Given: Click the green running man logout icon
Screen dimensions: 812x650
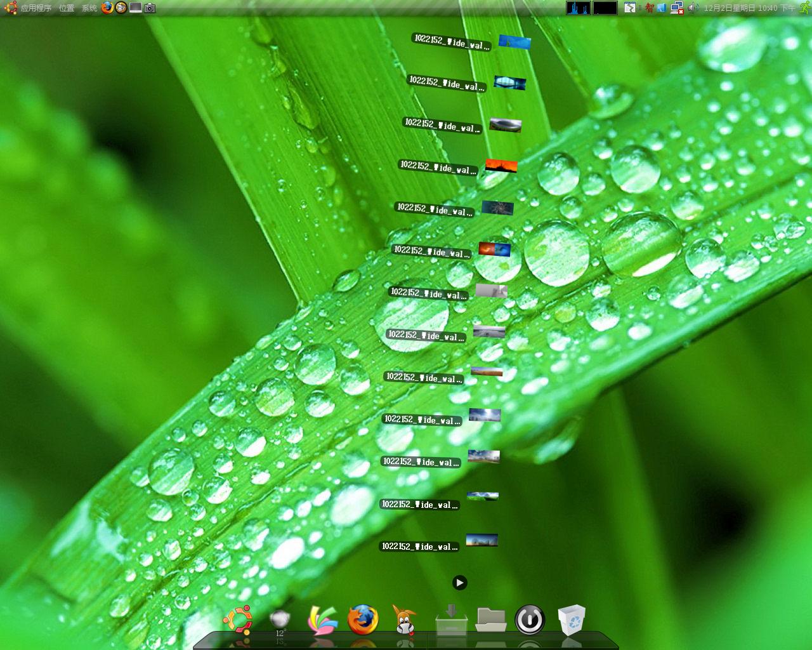Looking at the screenshot, I should point(804,8).
